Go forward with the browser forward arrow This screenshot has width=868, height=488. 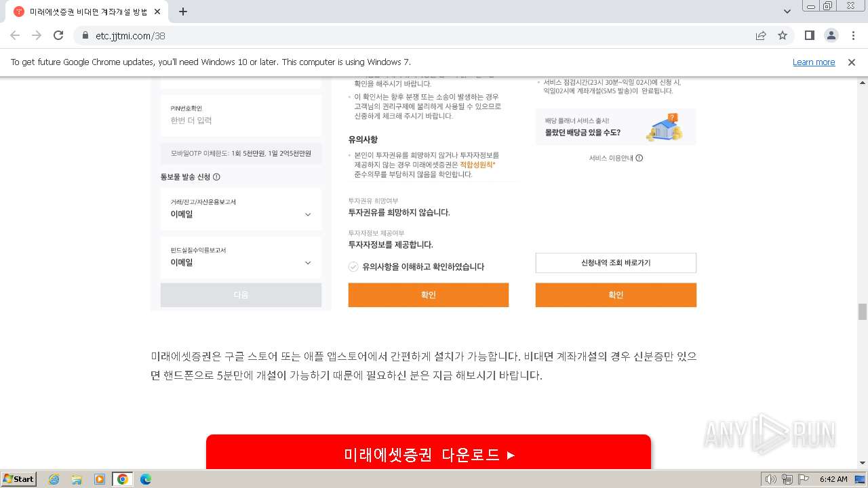(37, 35)
